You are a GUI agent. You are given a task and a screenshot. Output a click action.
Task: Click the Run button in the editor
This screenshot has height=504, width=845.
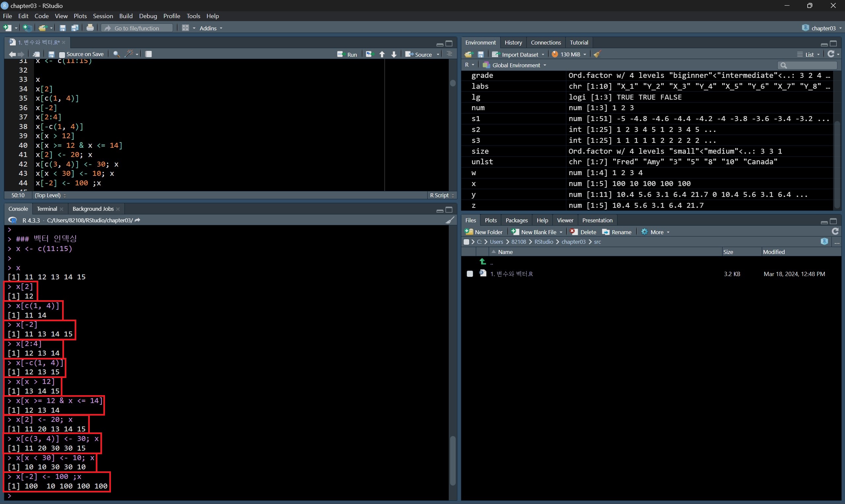(347, 54)
